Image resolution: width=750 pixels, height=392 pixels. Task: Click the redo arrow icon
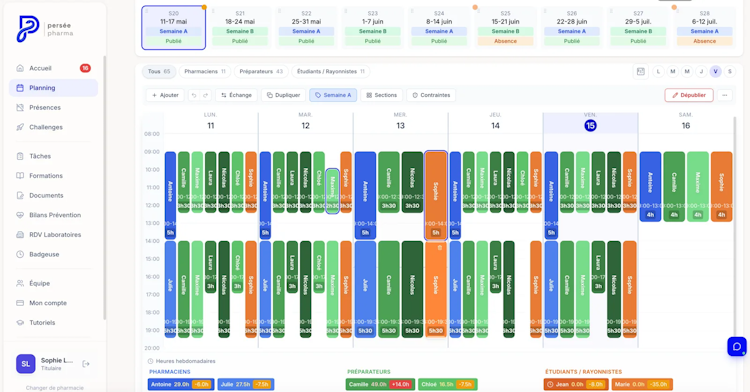coord(206,95)
